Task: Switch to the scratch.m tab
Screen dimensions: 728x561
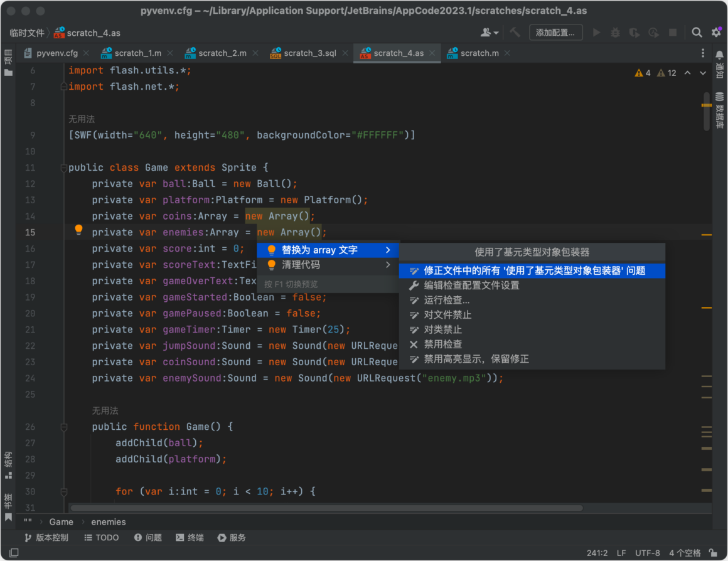Action: pyautogui.click(x=479, y=53)
